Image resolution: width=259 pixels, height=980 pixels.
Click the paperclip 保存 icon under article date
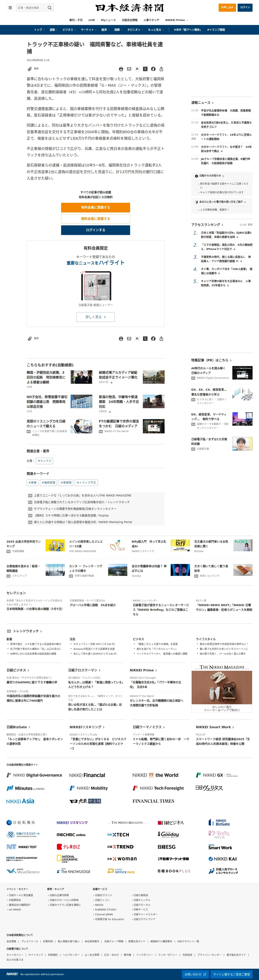33,69
